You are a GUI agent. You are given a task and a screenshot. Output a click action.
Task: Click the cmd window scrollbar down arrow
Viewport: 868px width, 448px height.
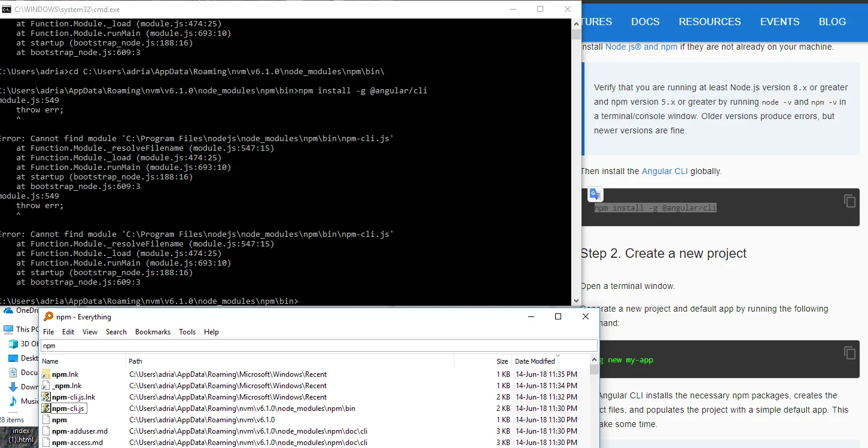coord(577,301)
